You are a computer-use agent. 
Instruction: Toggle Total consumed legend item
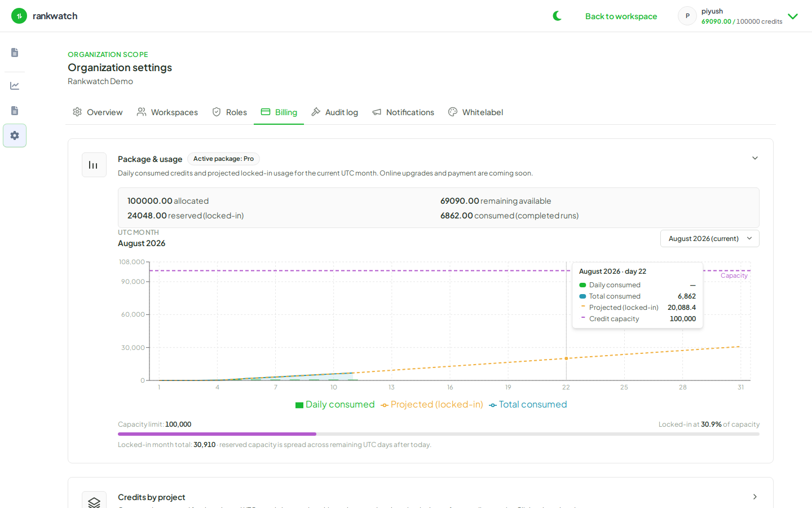528,405
